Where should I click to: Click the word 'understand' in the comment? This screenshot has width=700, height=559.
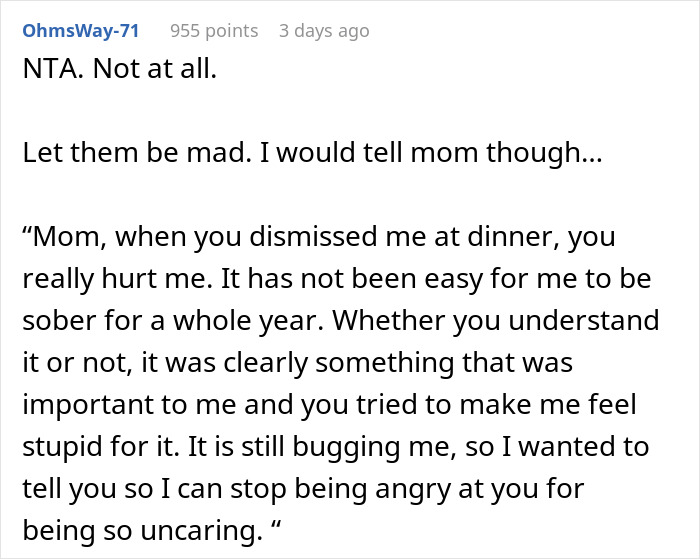pos(583,321)
